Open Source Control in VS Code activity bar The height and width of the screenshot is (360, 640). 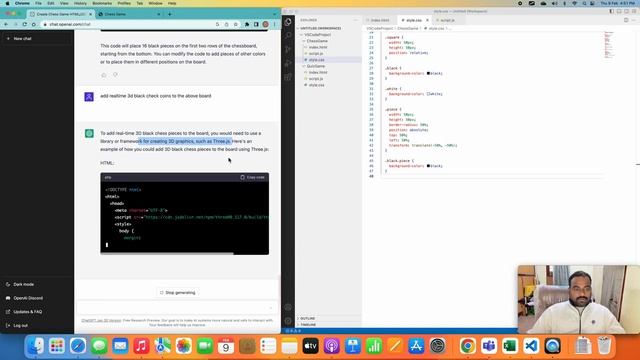click(288, 49)
